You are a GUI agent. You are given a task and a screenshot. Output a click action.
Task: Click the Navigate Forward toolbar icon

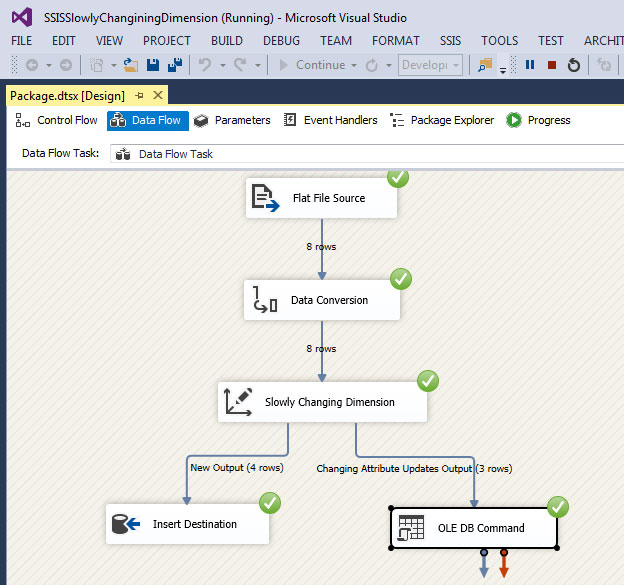point(66,65)
